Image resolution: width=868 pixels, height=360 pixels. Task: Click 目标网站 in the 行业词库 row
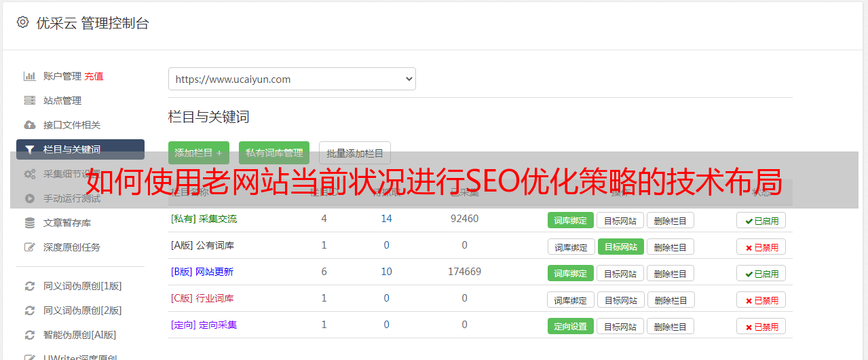coord(621,300)
